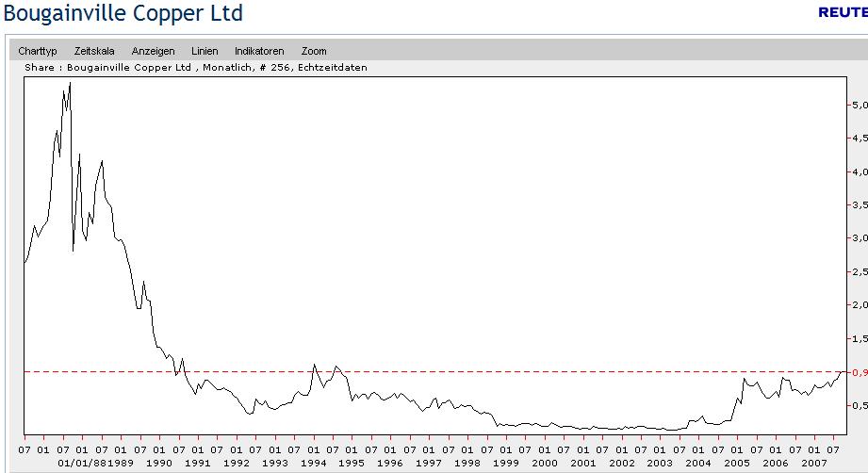Click the red 0,9 price marker label

pos(859,372)
